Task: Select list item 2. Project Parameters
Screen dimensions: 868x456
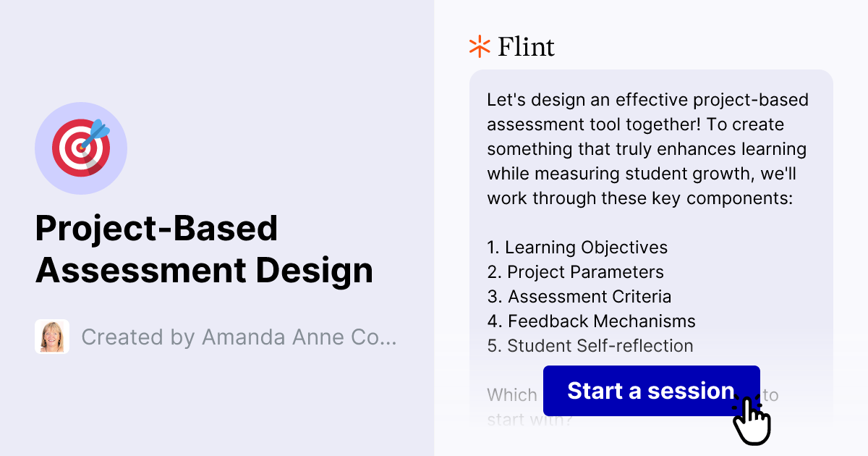Action: tap(574, 271)
